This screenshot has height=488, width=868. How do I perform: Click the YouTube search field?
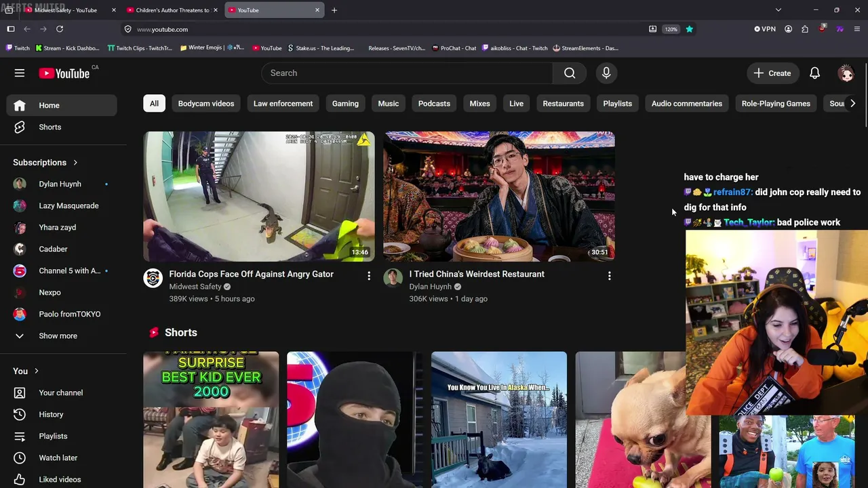[x=407, y=73]
